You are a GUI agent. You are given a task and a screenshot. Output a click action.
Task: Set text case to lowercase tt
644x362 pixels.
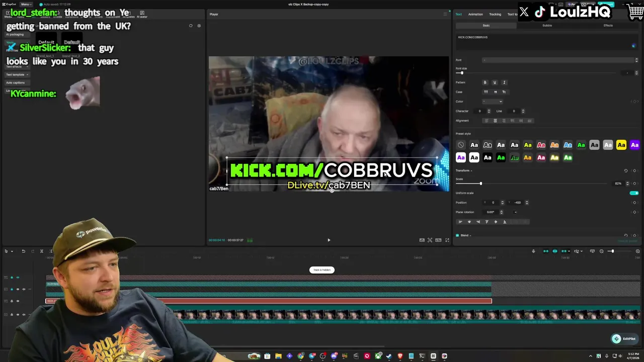tap(495, 92)
